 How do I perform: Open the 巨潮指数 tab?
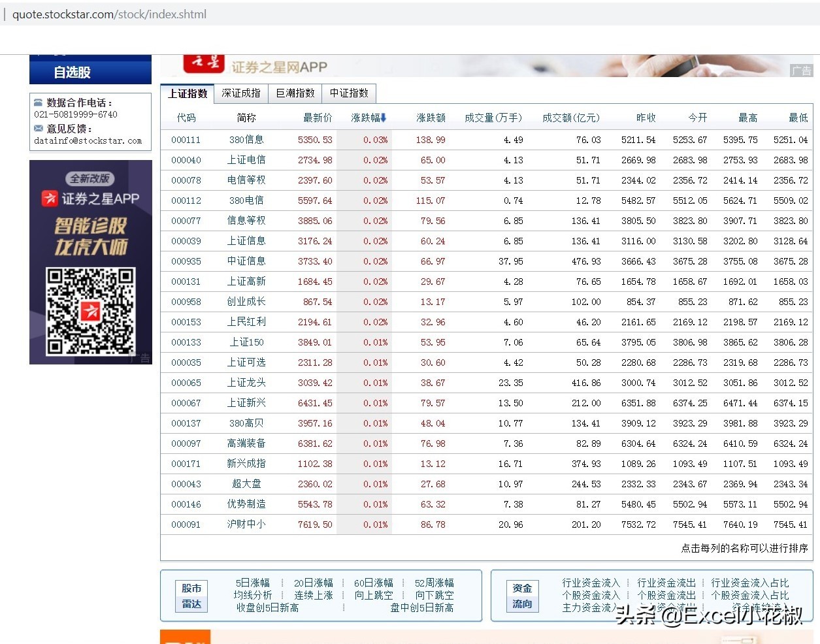295,93
